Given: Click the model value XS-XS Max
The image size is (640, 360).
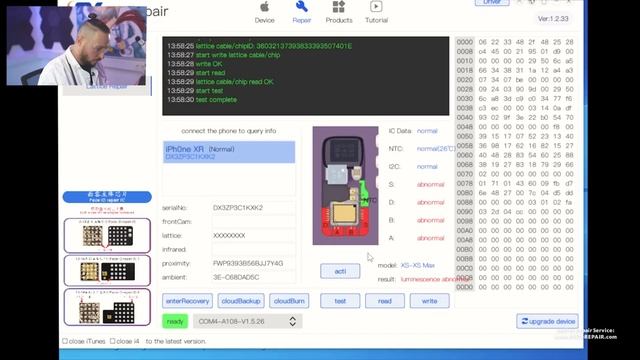Looking at the screenshot, I should click(418, 265).
